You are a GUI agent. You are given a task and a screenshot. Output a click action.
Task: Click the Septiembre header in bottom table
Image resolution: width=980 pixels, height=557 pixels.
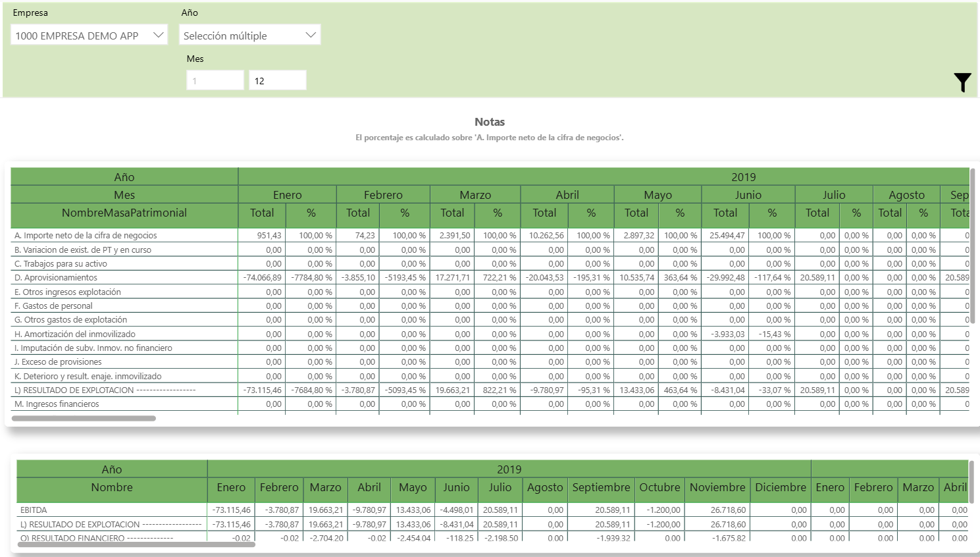[x=601, y=488]
